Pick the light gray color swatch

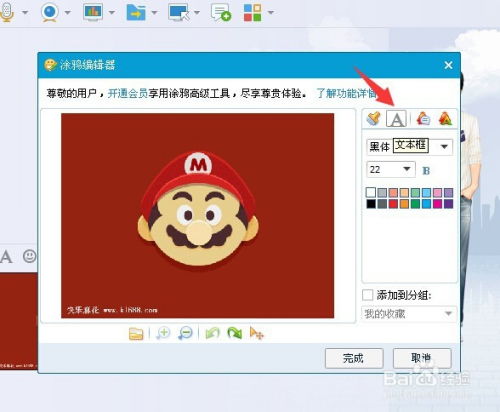[x=382, y=192]
